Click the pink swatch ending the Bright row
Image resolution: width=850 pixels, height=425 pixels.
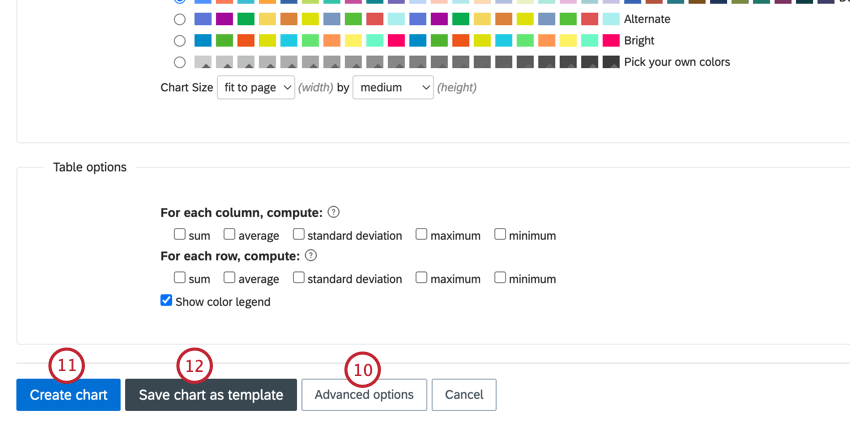point(611,41)
